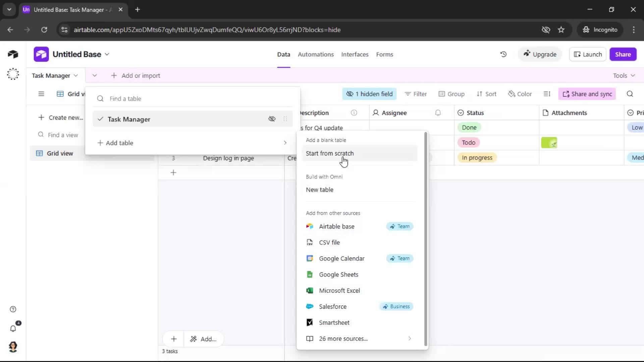This screenshot has width=644, height=362.
Task: Click the browser back arrow
Action: click(10, 30)
